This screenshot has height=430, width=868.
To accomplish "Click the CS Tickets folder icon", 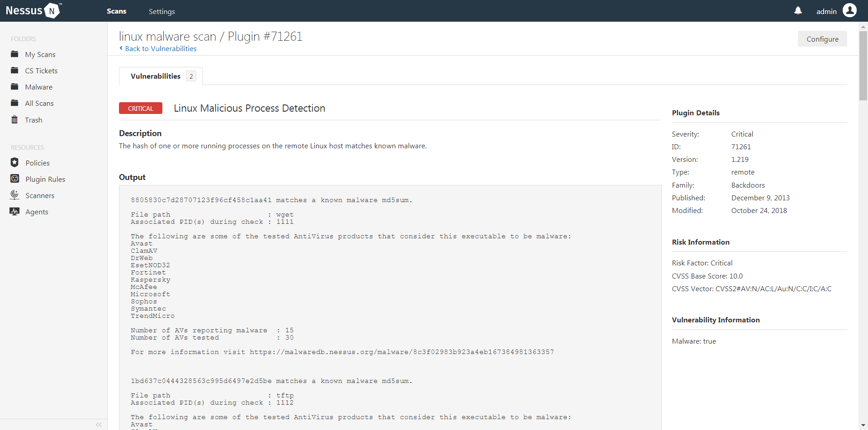I will pos(14,71).
